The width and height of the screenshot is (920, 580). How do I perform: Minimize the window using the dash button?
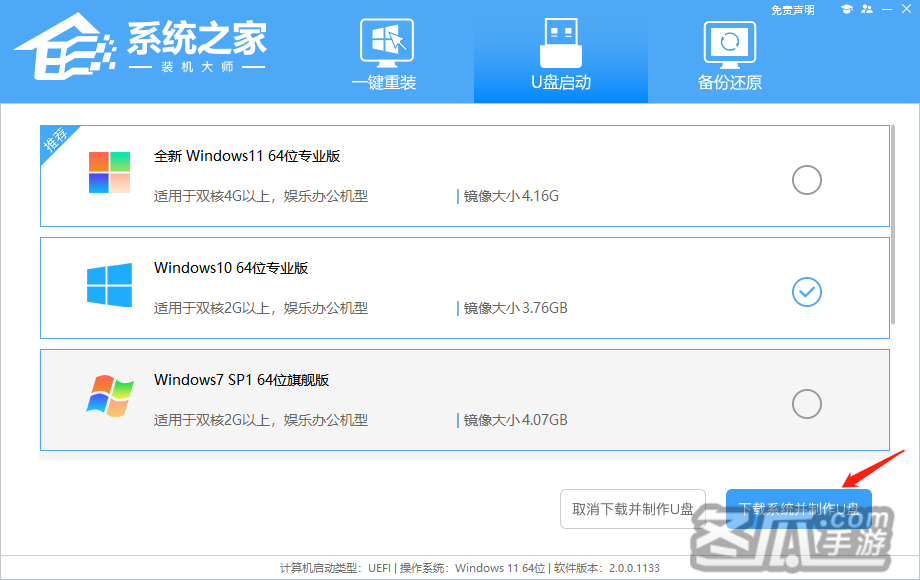tap(887, 9)
